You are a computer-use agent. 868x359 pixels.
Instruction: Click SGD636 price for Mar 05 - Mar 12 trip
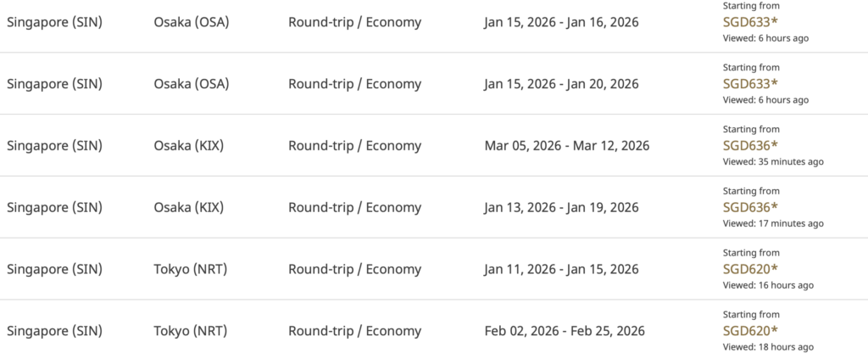click(x=750, y=145)
